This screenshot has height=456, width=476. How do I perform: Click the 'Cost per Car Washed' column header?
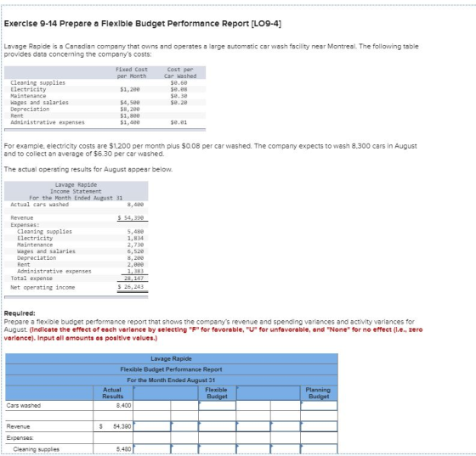click(x=180, y=73)
